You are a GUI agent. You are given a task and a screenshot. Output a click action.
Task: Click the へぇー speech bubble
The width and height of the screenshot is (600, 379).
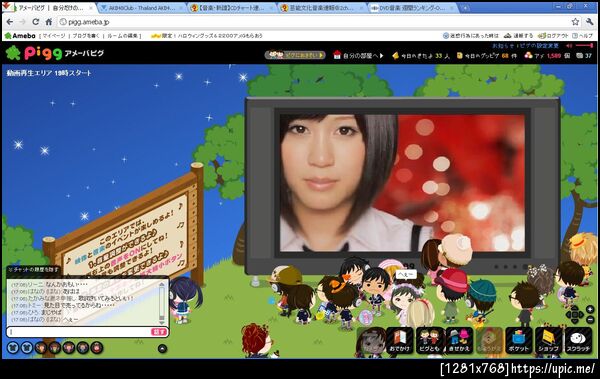pos(405,274)
